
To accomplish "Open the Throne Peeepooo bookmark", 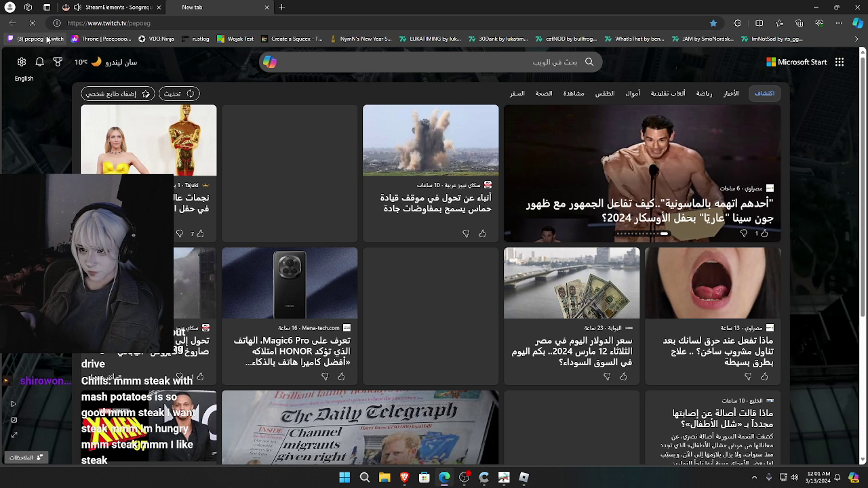I will [x=101, y=39].
